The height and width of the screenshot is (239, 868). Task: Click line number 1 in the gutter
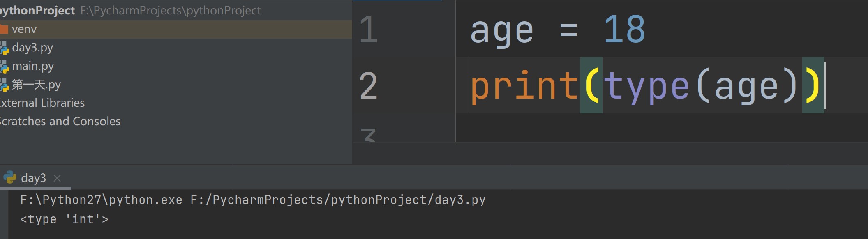368,30
